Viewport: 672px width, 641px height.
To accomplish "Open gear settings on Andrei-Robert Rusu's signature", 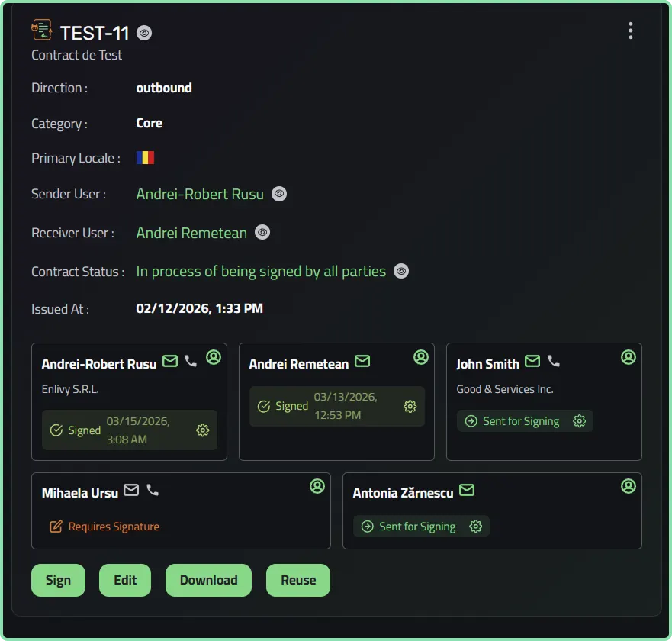I will 203,430.
